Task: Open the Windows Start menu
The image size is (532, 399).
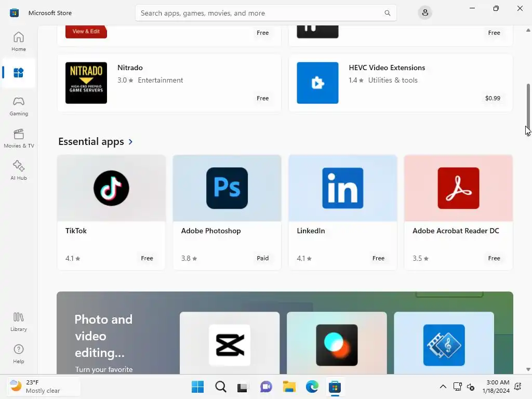Action: pos(198,387)
